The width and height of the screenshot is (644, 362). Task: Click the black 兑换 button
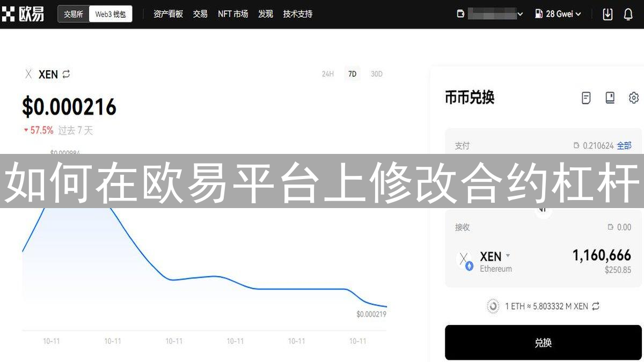point(543,342)
